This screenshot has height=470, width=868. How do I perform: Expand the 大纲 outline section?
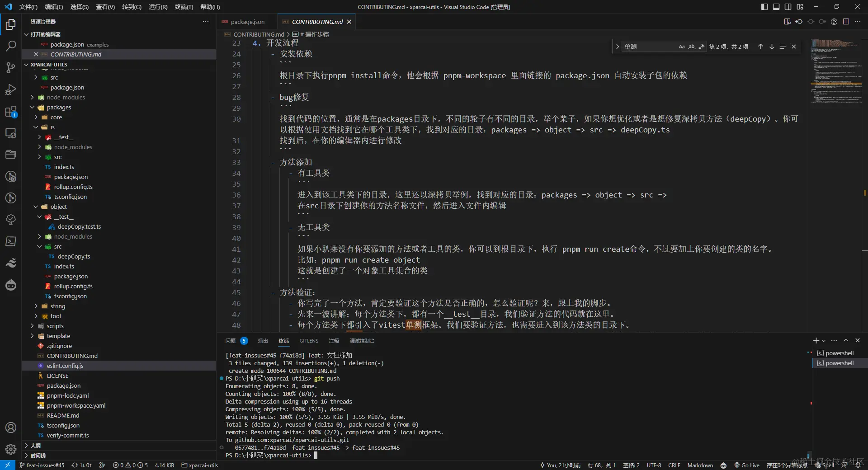35,446
